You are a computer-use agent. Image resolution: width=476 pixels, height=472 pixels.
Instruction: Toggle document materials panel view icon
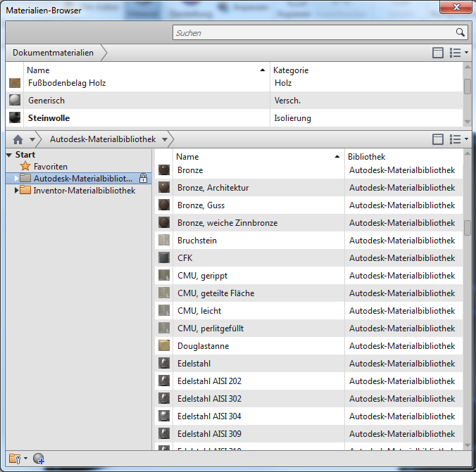pos(437,53)
